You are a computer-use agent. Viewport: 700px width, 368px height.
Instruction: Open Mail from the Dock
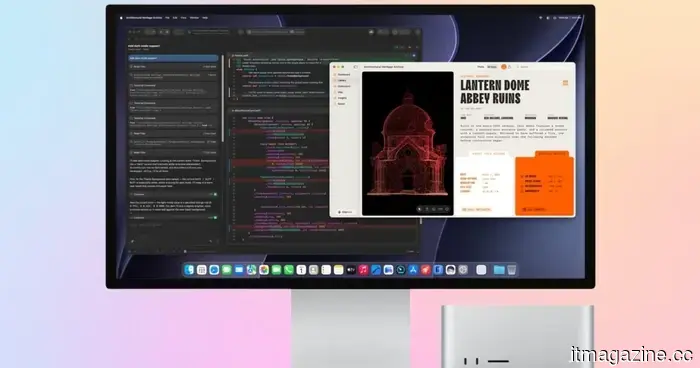pos(239,270)
